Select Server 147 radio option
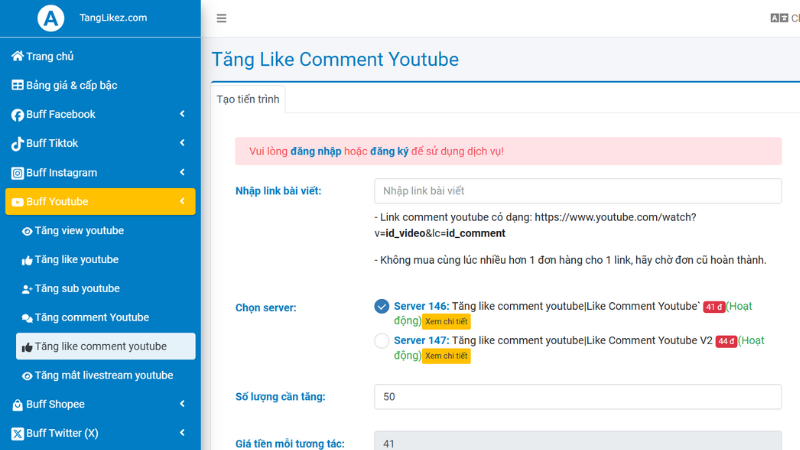The height and width of the screenshot is (450, 800). pos(382,340)
